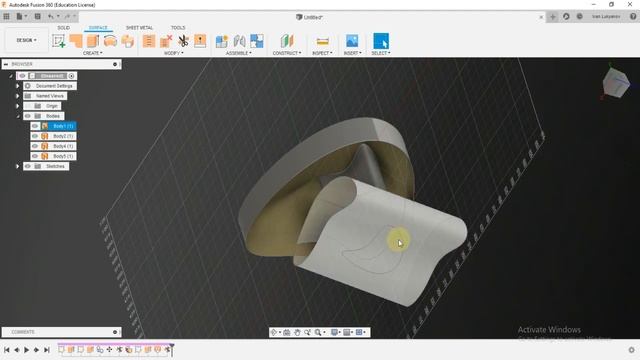640x360 pixels.
Task: Switch to the Tools tab
Action: tap(178, 28)
